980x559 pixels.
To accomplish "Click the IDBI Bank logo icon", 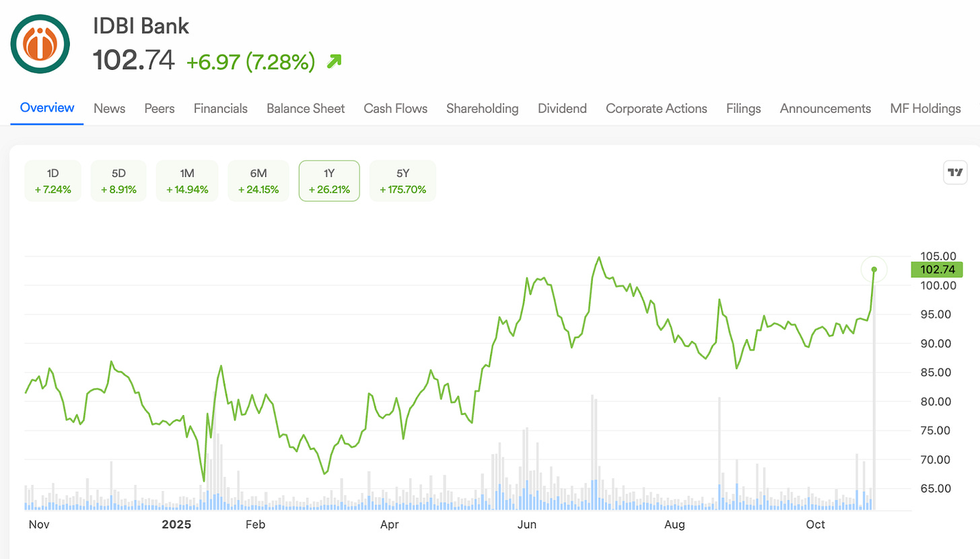I will coord(40,44).
